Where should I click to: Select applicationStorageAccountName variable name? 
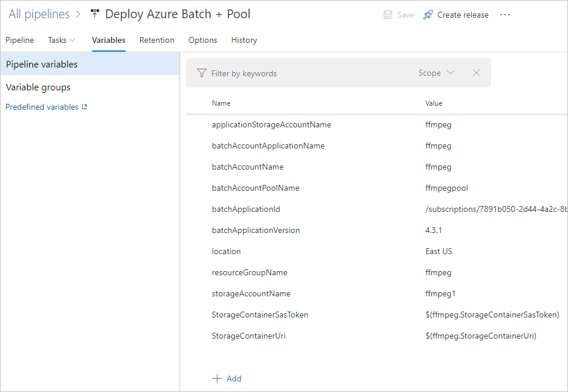pos(271,124)
